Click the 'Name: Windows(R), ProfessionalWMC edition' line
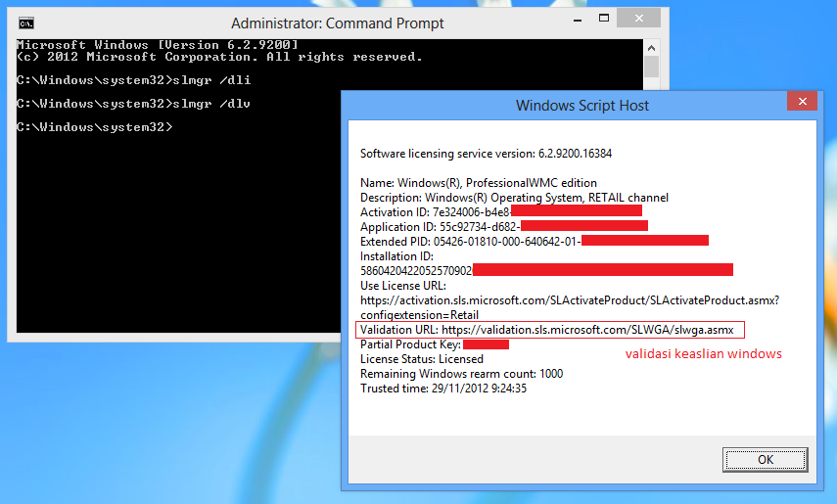Screen dimensions: 837x504 tap(479, 183)
